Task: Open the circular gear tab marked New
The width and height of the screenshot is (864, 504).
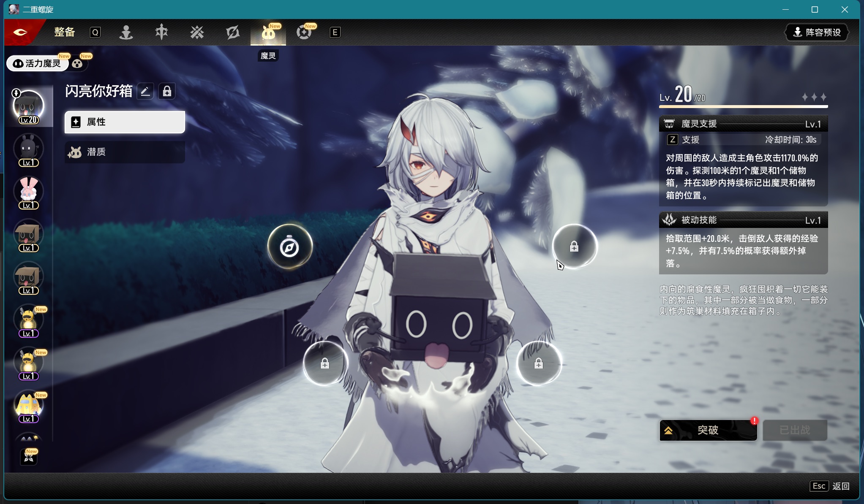Action: pos(304,33)
